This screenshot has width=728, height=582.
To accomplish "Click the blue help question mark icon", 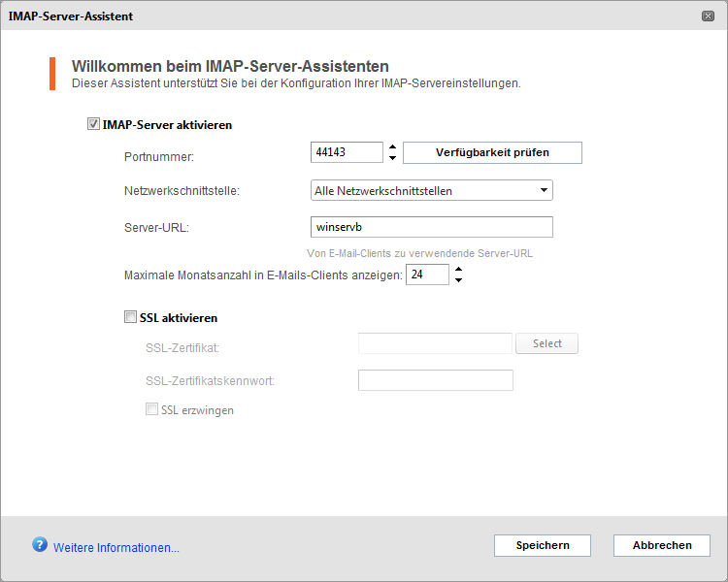I will pyautogui.click(x=40, y=545).
